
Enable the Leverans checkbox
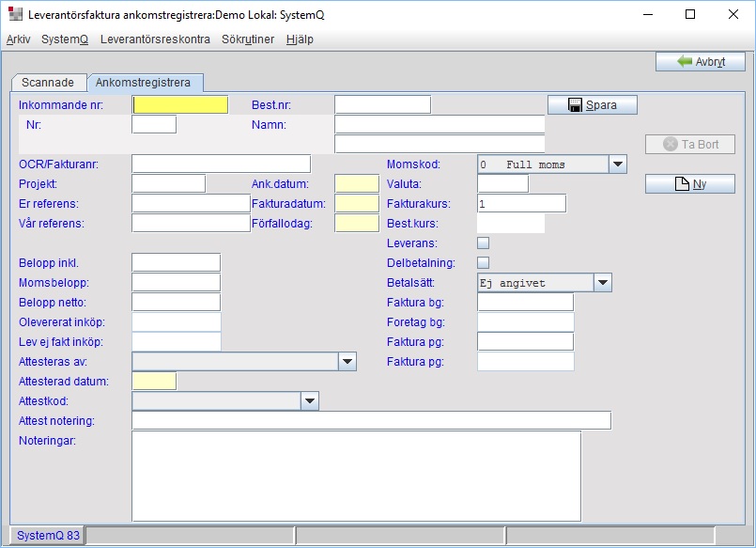pyautogui.click(x=484, y=243)
